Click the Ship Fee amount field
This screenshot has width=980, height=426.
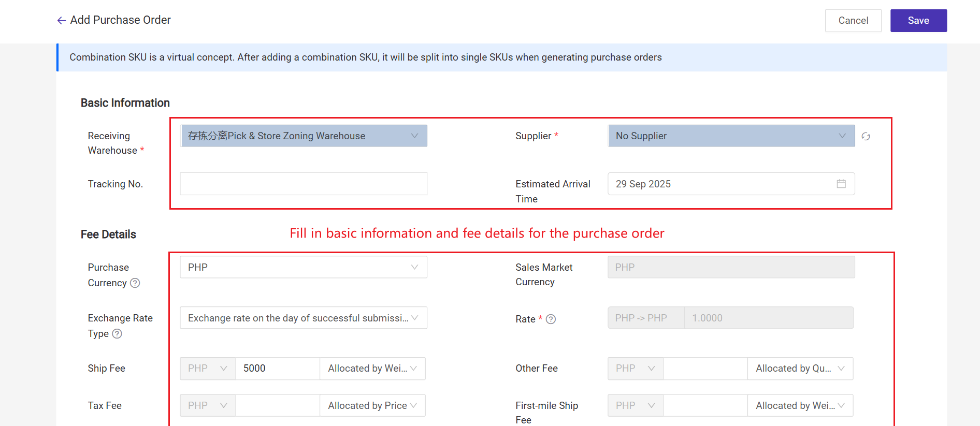tap(277, 369)
